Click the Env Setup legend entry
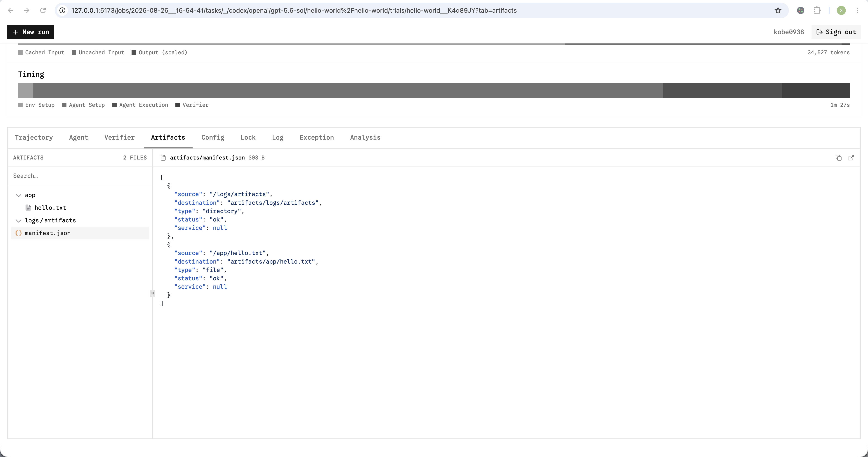The width and height of the screenshot is (868, 457). click(x=36, y=105)
